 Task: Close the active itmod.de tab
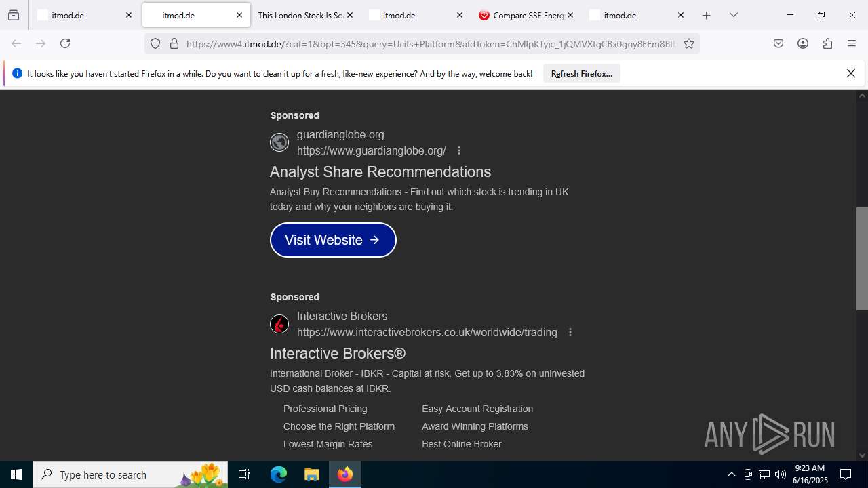coord(239,15)
